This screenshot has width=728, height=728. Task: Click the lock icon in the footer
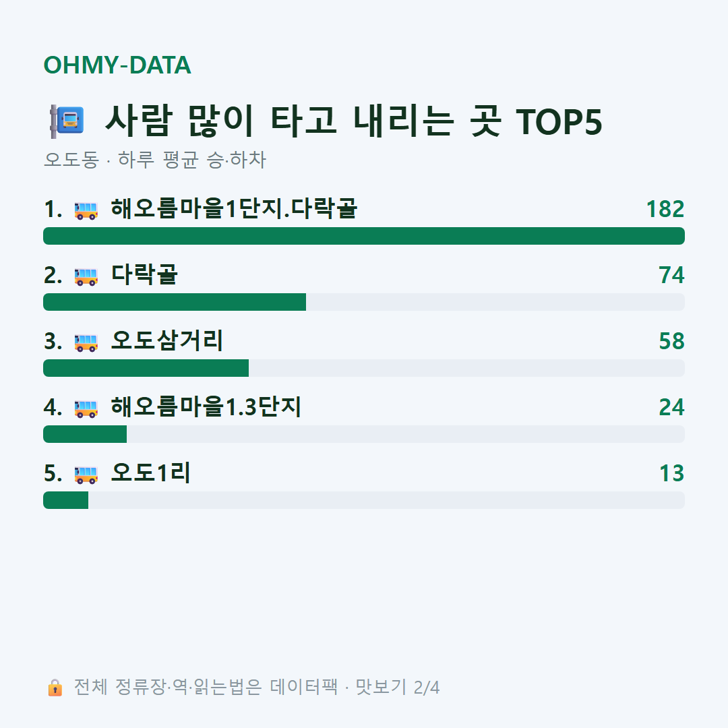[x=55, y=687]
